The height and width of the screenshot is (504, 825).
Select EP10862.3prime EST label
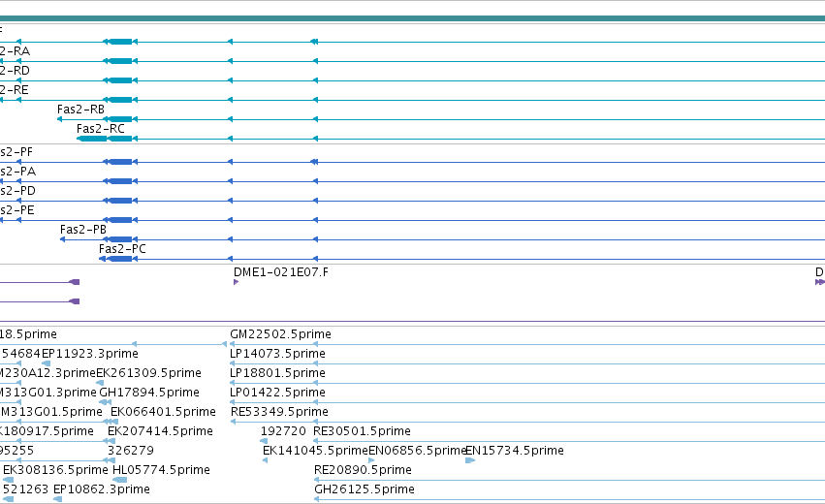click(x=102, y=489)
